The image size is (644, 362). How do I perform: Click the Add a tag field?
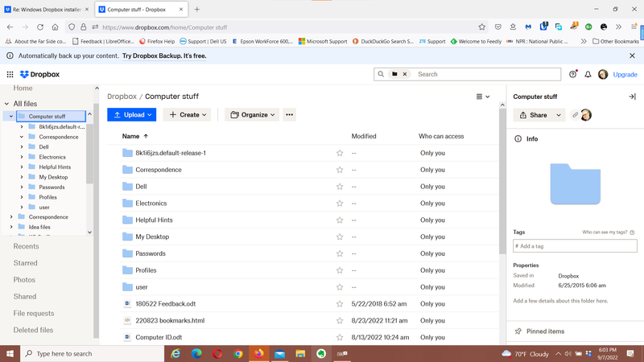pos(575,246)
